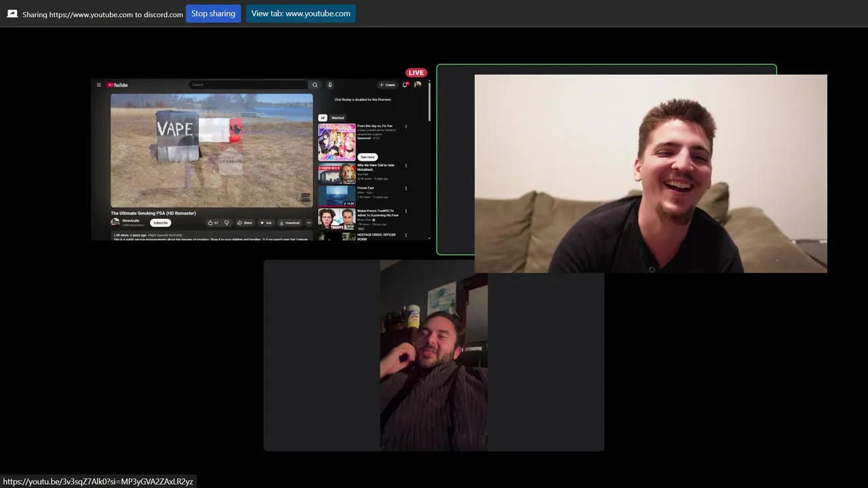Click the YouTube page scrollbar in the stream
The height and width of the screenshot is (488, 868).
429,102
